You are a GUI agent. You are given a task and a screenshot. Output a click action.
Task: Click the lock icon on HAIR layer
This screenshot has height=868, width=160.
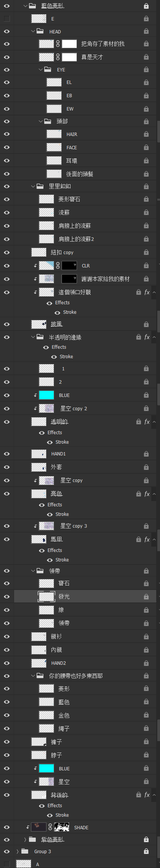[x=146, y=134]
